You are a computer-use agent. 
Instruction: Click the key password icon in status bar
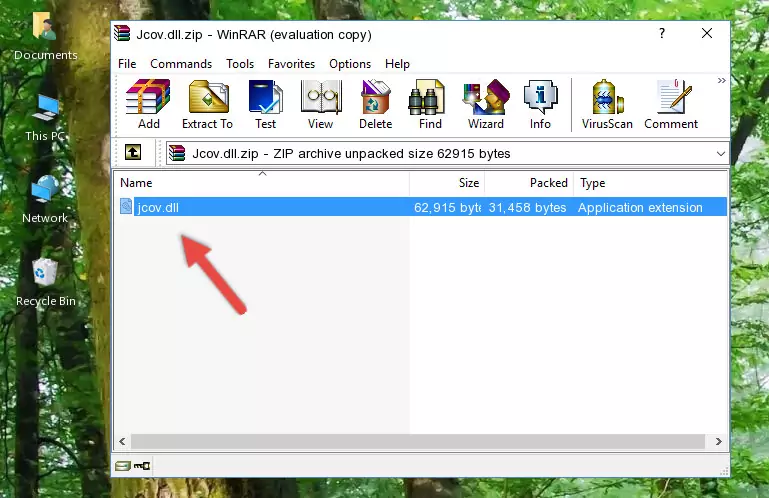(142, 466)
